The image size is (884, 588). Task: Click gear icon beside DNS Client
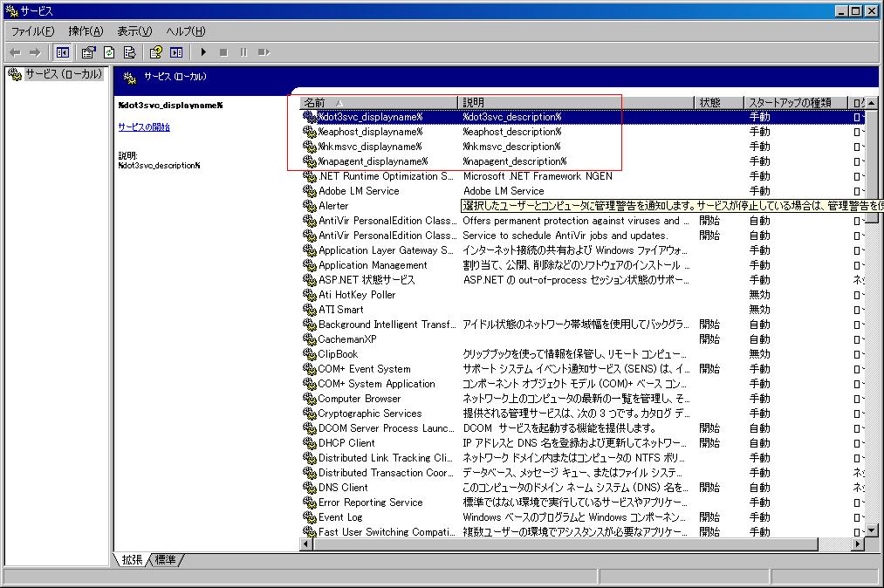[310, 488]
